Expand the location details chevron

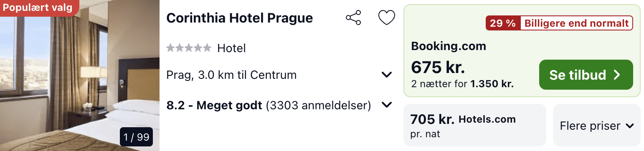387,75
